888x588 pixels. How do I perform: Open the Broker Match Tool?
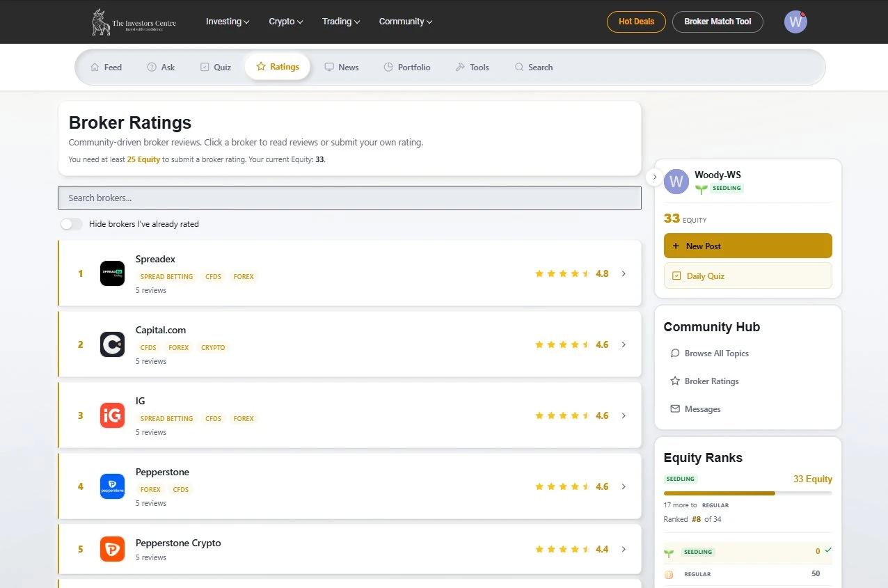717,22
